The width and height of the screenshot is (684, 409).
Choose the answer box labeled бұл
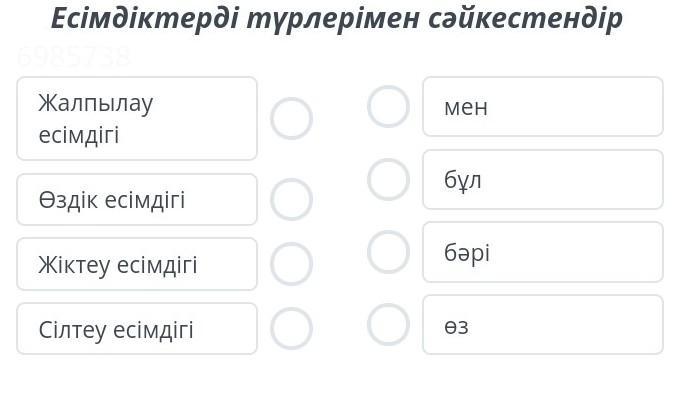[x=542, y=179]
